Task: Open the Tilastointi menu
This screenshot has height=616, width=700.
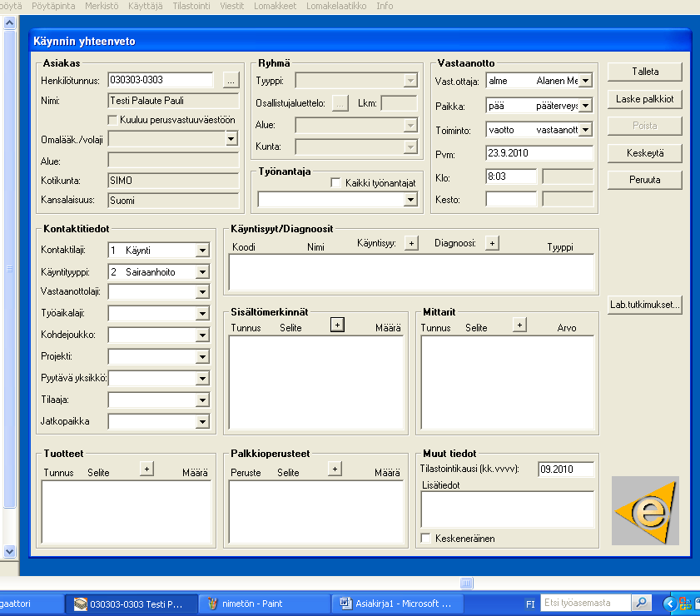Action: 191,6
